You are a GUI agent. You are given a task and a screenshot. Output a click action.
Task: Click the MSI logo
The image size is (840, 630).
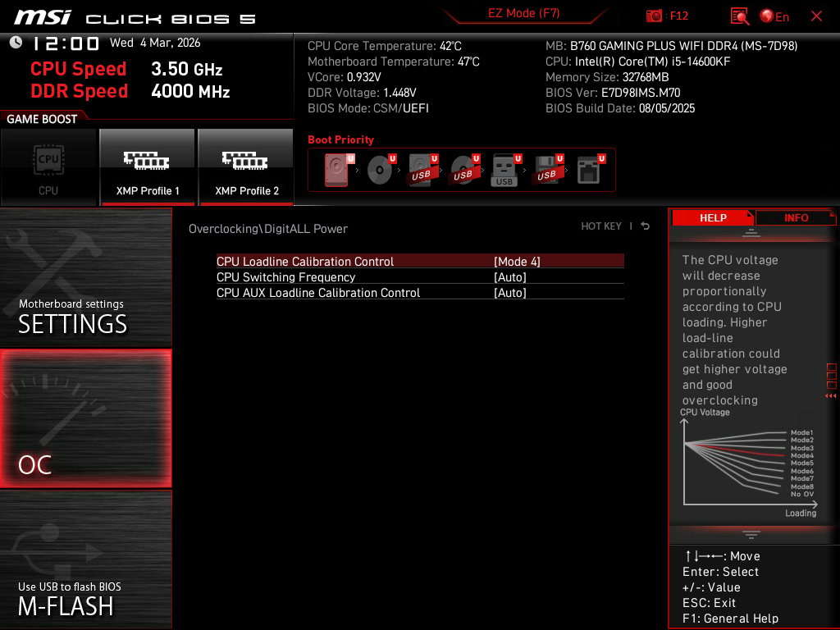(43, 17)
